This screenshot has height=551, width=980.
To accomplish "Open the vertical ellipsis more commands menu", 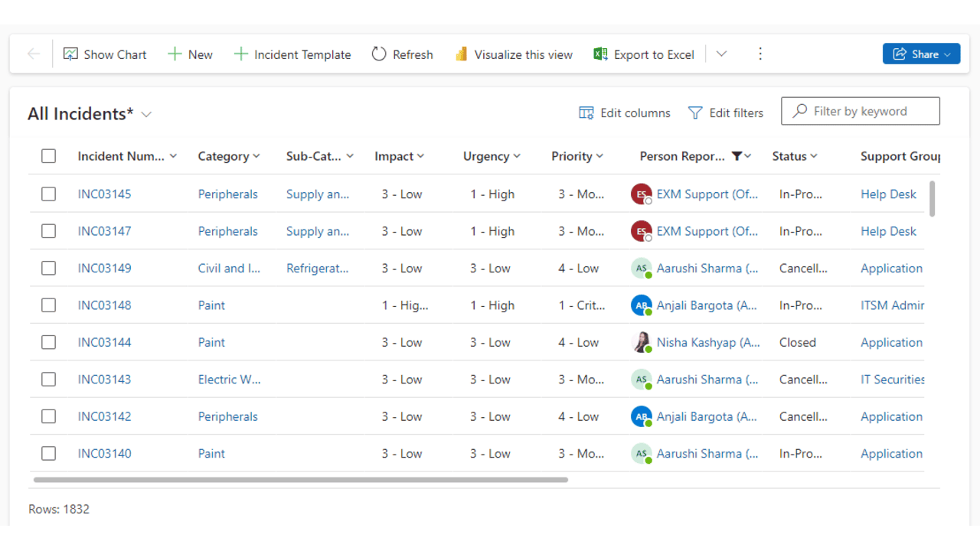I will click(x=759, y=54).
